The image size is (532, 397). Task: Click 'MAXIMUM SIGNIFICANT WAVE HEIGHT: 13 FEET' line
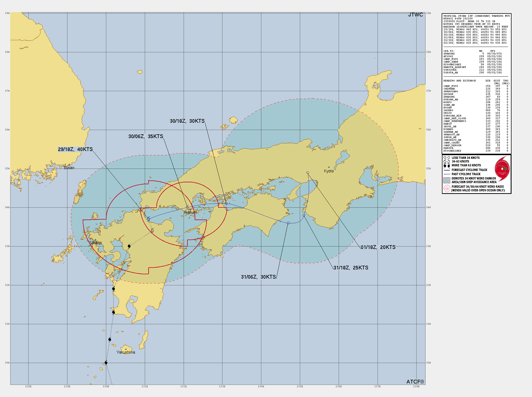pos(476,27)
